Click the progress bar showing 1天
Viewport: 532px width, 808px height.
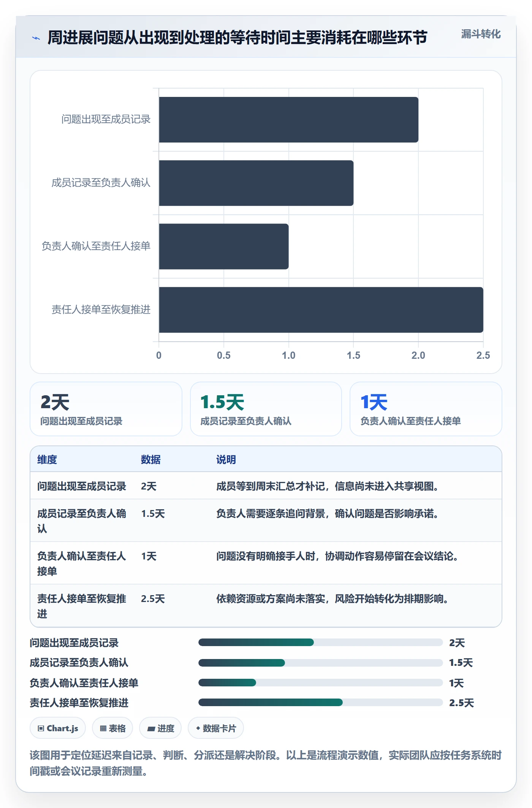[x=321, y=683]
